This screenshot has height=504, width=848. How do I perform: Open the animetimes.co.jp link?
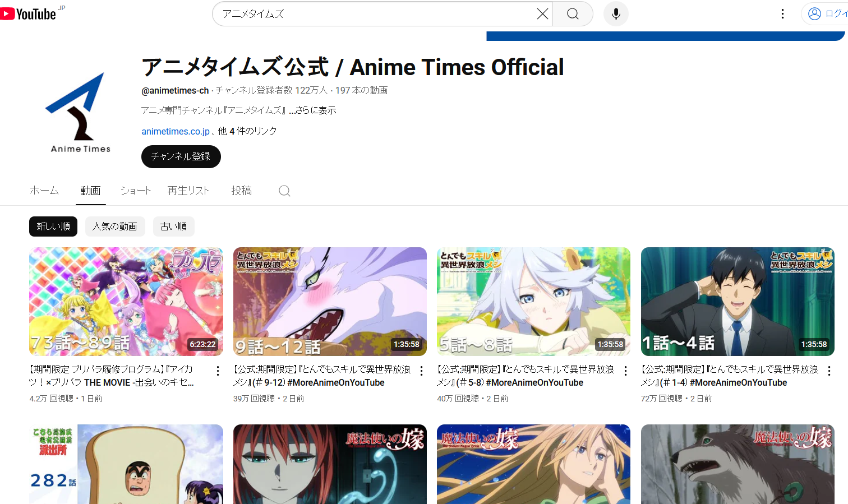click(175, 131)
